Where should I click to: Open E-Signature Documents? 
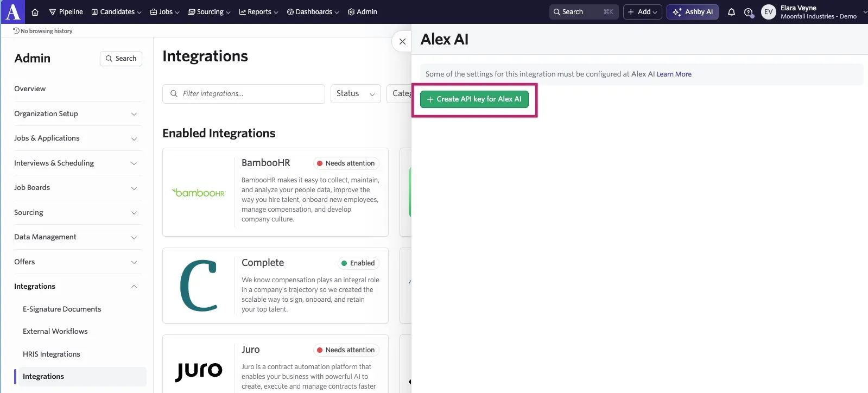[x=62, y=309]
